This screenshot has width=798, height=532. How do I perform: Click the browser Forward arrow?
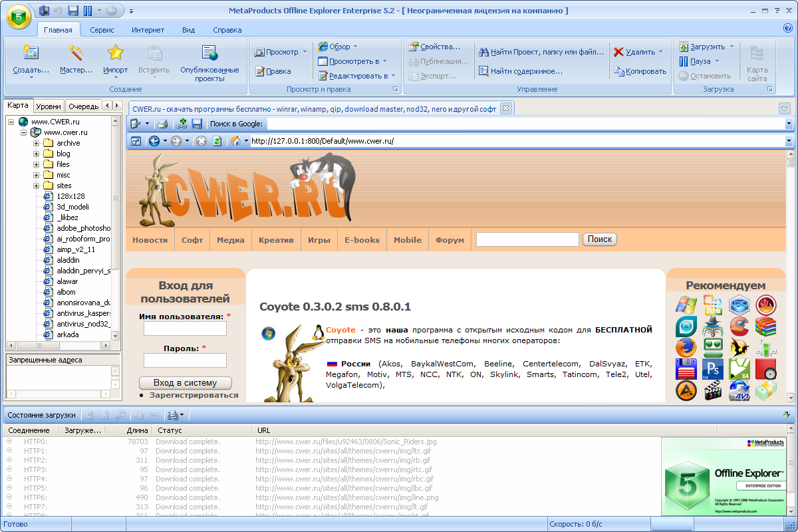point(176,141)
